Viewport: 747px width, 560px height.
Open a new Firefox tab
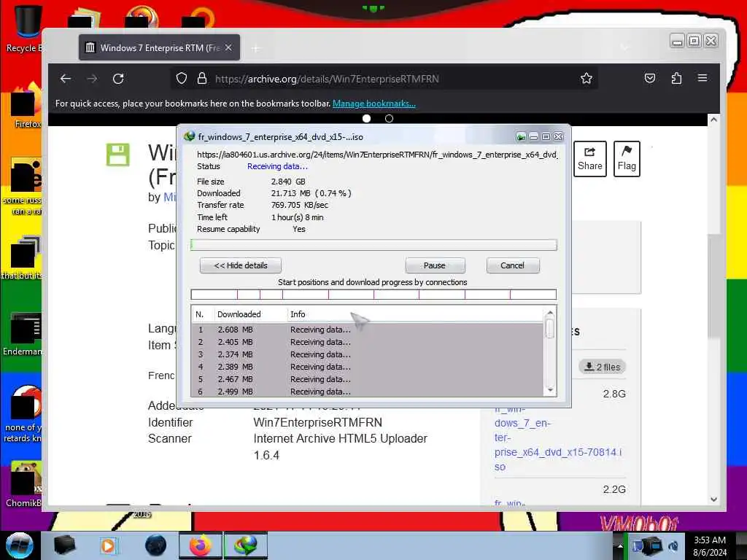(256, 48)
